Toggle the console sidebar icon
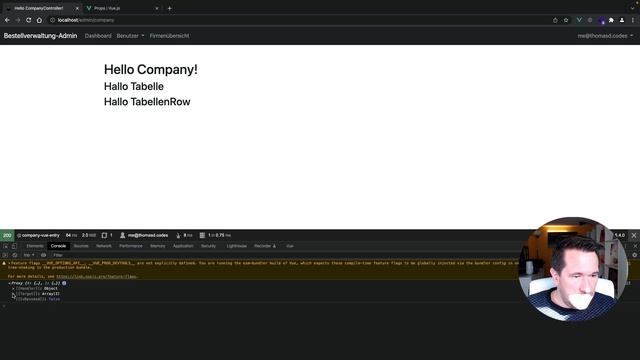Viewport: 640px width, 360px height. tap(5, 255)
